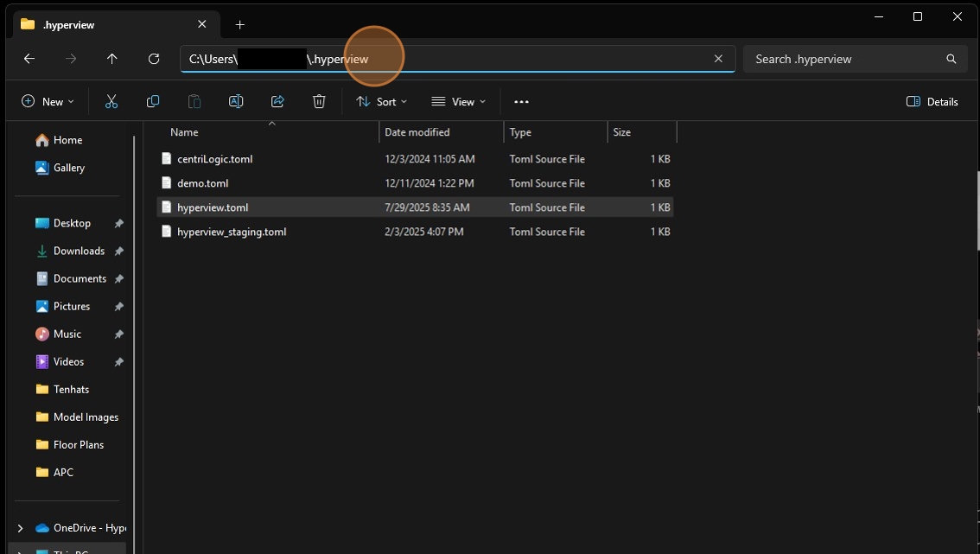Image resolution: width=980 pixels, height=554 pixels.
Task: Go up one folder level
Action: coord(112,59)
